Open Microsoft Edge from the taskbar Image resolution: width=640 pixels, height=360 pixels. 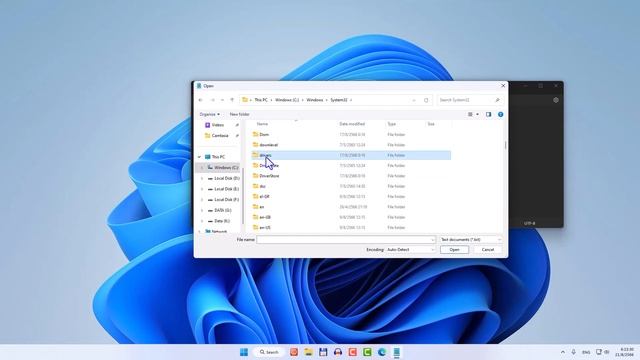click(x=382, y=352)
